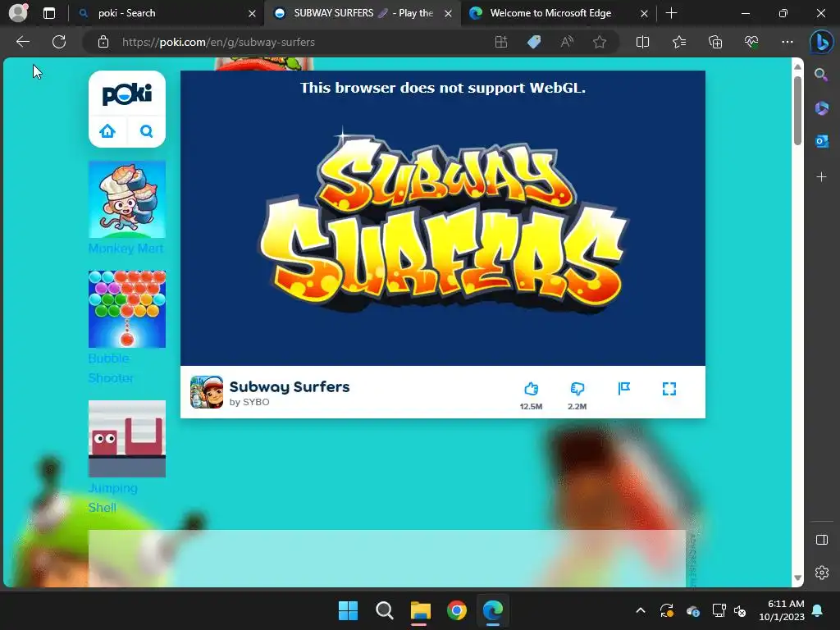Open Browser essentials heart icon
The image size is (840, 630).
pyautogui.click(x=751, y=42)
